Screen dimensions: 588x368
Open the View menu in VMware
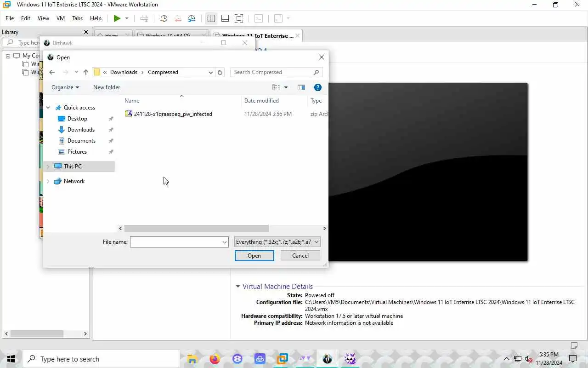point(43,18)
